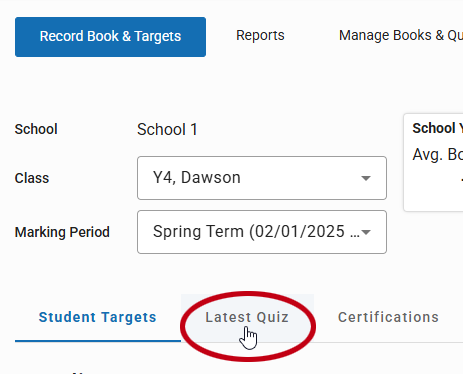463x374 pixels.
Task: Open the Class dropdown showing Y4, Dawson
Action: [x=262, y=178]
